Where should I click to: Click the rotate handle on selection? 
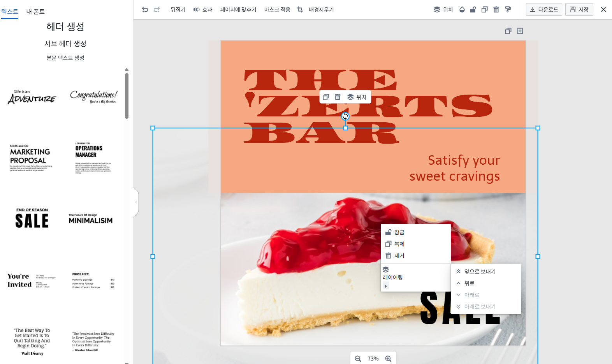pos(345,116)
